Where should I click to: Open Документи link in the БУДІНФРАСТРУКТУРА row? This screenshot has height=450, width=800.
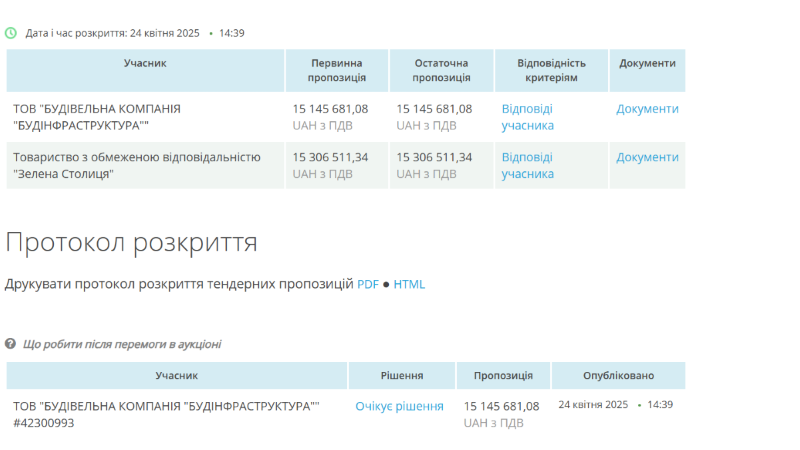click(647, 109)
